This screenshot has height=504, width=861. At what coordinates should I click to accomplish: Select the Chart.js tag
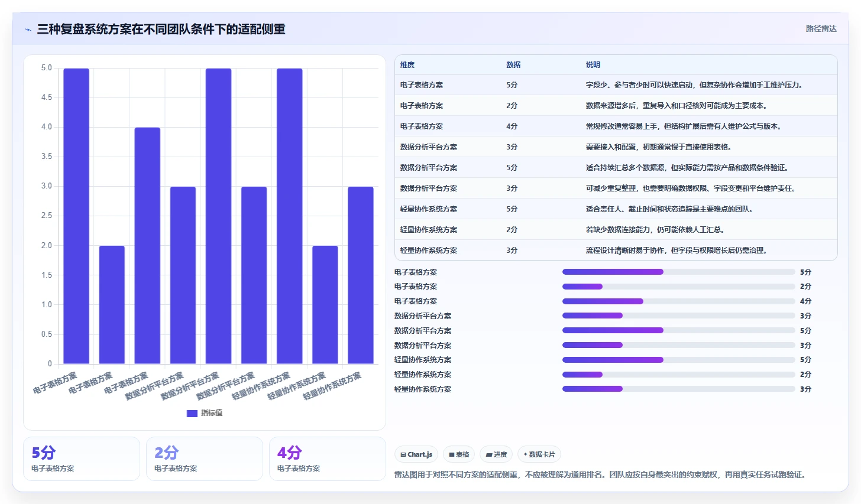tap(416, 454)
